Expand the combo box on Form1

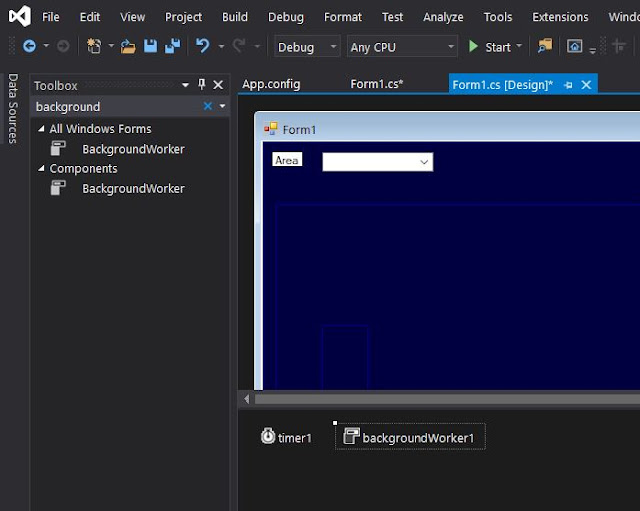(424, 162)
